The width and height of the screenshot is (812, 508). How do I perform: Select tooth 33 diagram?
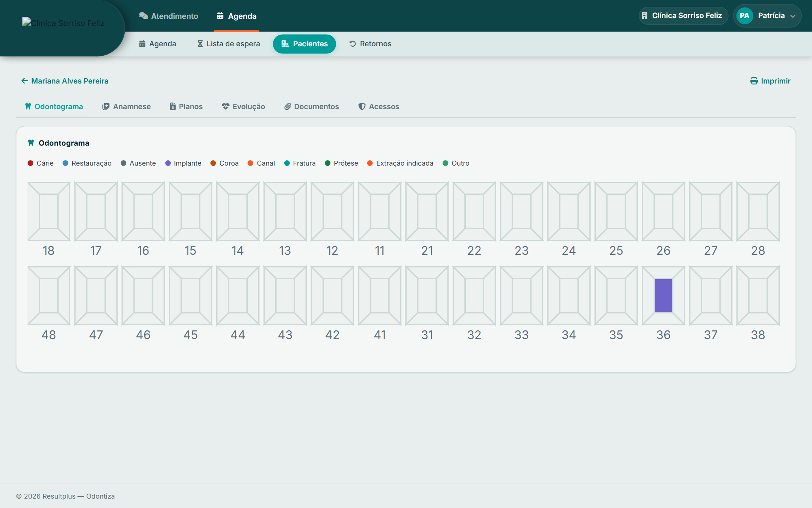coord(521,295)
